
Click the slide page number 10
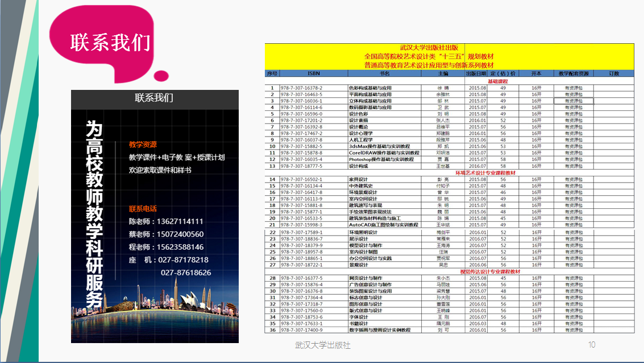click(x=592, y=345)
